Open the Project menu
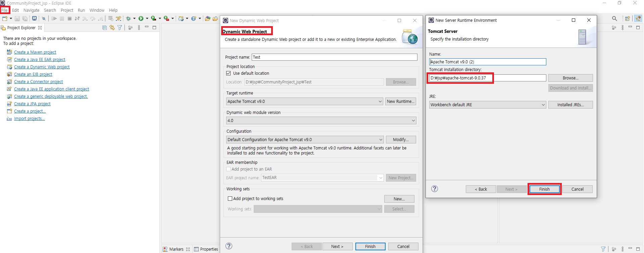This screenshot has width=644, height=253. [67, 10]
